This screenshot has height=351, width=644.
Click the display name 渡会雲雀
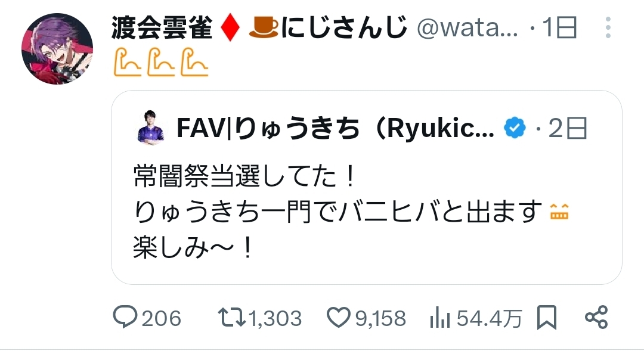point(162,28)
